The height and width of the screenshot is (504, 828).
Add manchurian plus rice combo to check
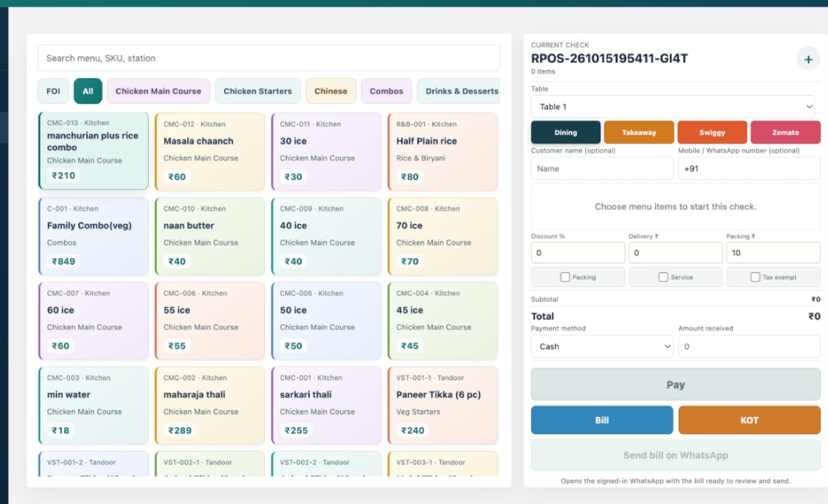94,151
